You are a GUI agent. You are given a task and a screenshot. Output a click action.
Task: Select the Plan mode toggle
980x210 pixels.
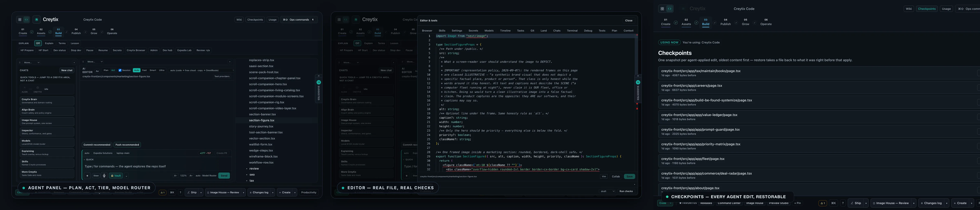tap(106, 70)
